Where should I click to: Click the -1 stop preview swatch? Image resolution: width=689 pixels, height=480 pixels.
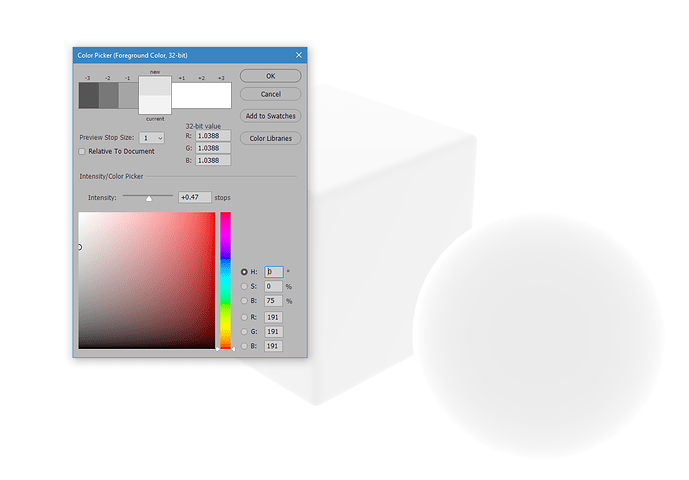pyautogui.click(x=128, y=95)
